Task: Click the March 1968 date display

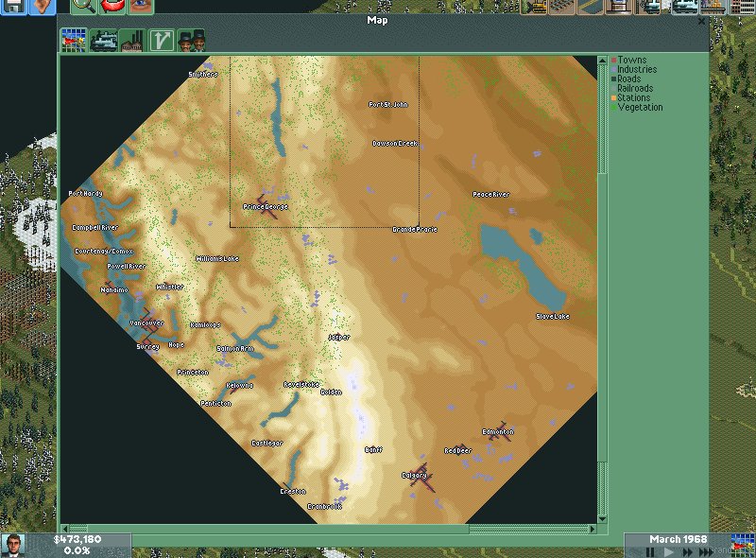Action: coord(678,539)
